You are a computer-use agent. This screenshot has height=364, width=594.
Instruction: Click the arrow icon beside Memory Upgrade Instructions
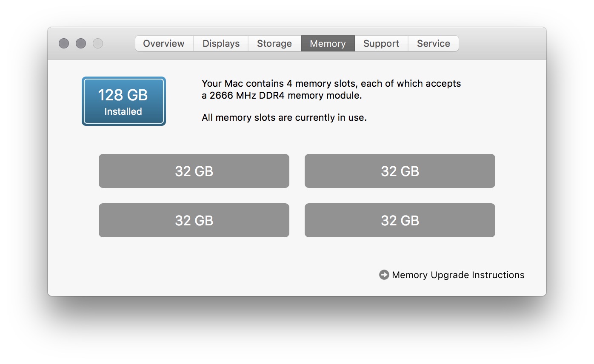click(x=384, y=275)
